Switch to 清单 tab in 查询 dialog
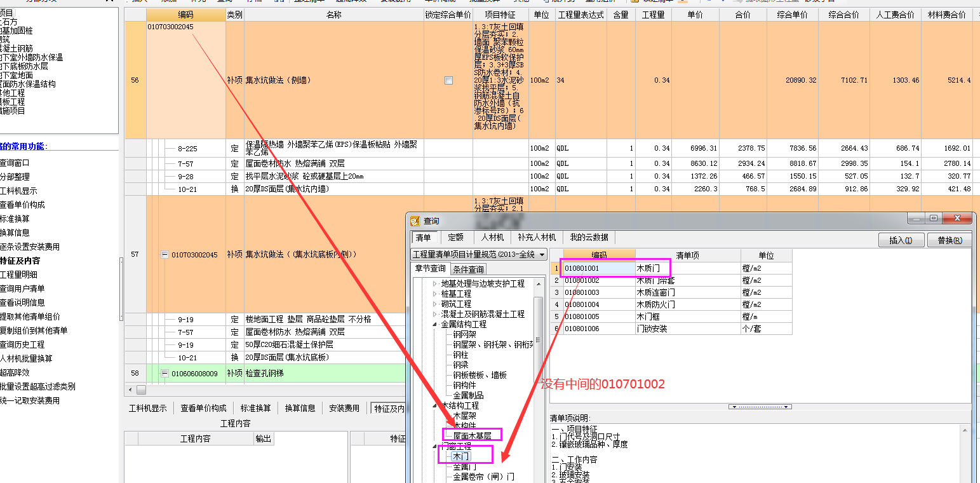980x483 pixels. [x=423, y=237]
